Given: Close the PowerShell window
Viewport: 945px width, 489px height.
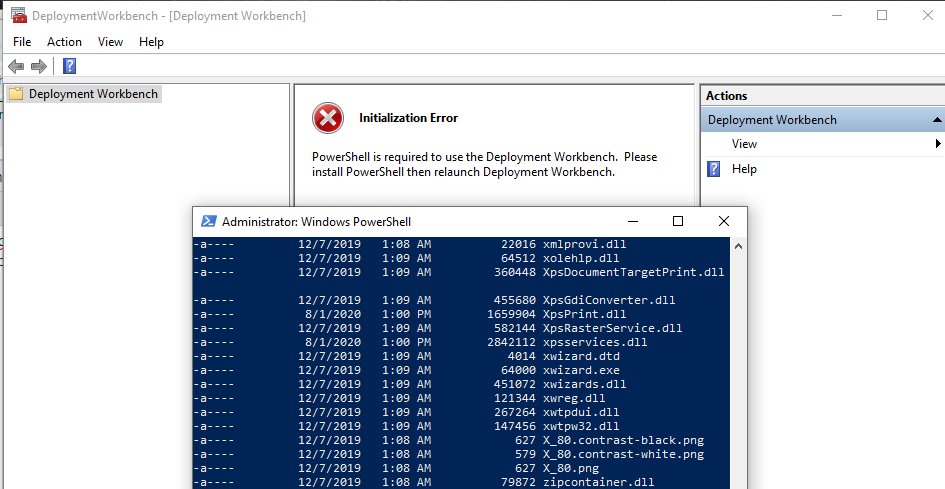Looking at the screenshot, I should [724, 221].
